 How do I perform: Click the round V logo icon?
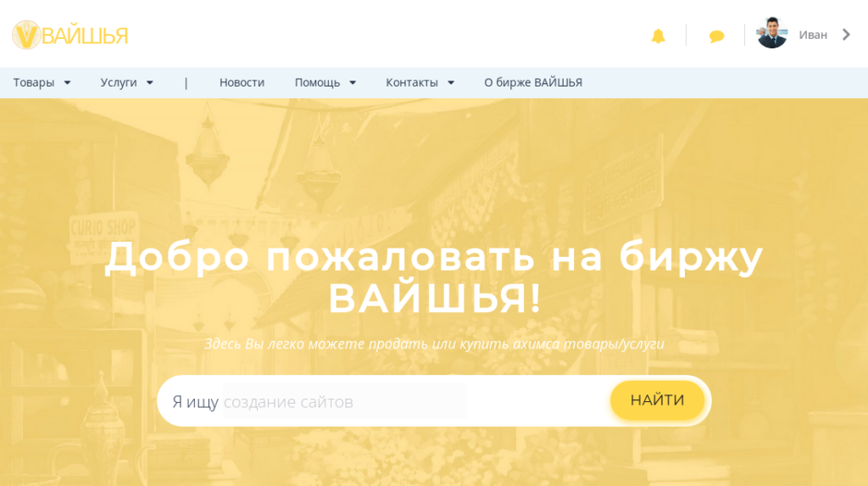pos(26,35)
